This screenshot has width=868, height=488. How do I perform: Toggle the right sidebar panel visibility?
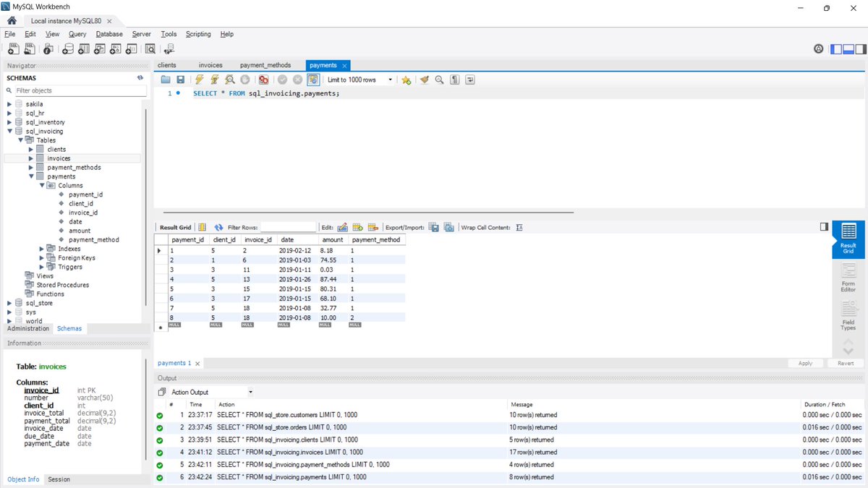860,48
